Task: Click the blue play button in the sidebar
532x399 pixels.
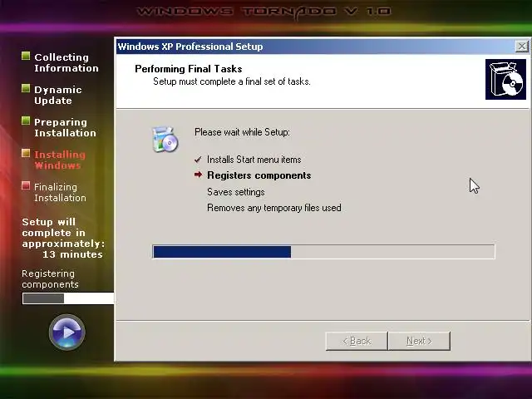Action: point(66,332)
